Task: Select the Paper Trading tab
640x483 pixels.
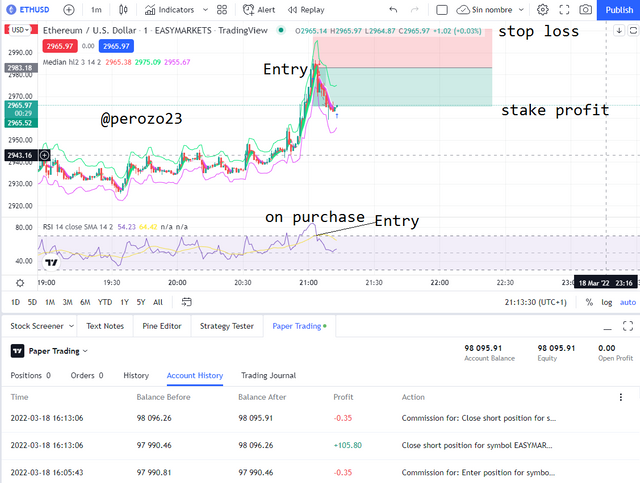Action: pos(299,326)
